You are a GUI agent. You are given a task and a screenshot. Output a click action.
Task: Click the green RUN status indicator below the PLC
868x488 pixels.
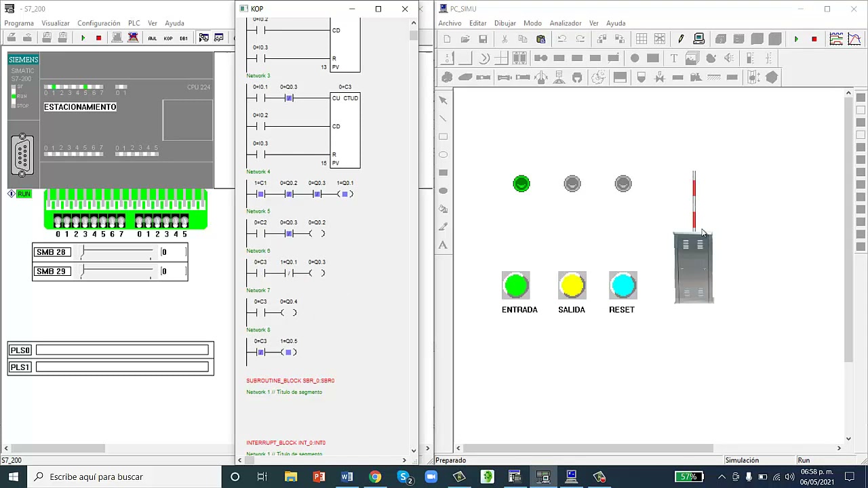coord(24,194)
